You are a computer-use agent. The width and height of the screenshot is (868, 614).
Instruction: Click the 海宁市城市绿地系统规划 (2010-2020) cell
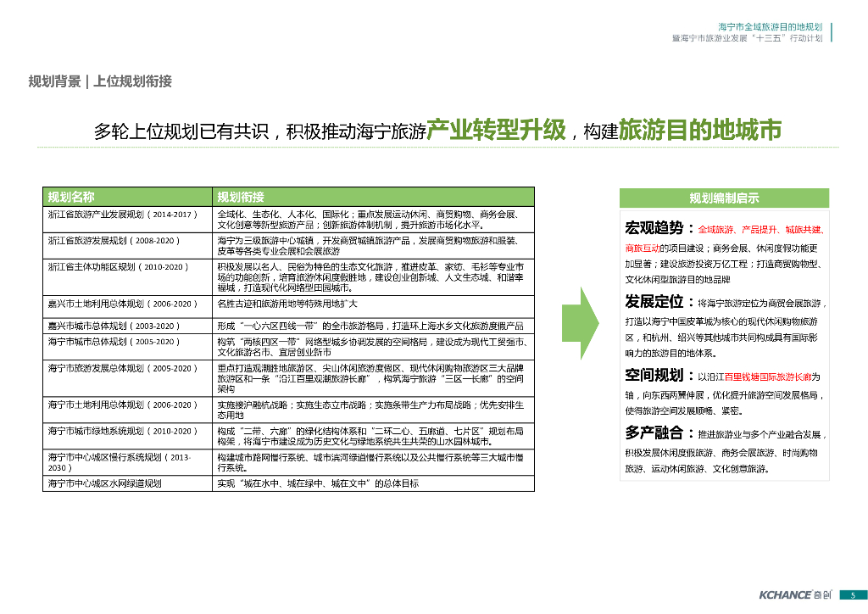(x=127, y=436)
